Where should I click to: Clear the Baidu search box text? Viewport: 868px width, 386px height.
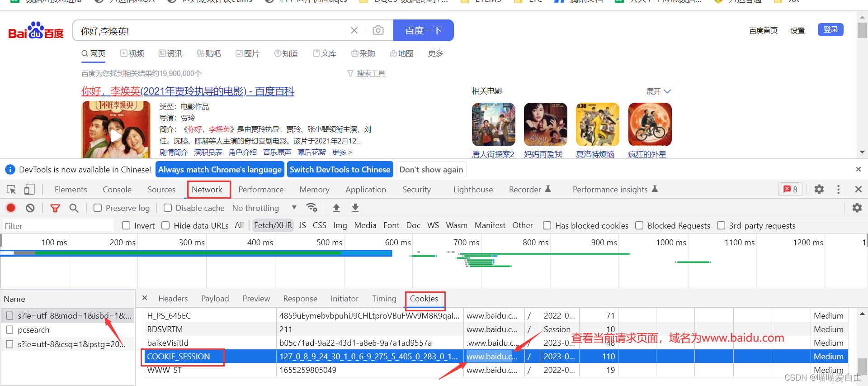click(354, 30)
